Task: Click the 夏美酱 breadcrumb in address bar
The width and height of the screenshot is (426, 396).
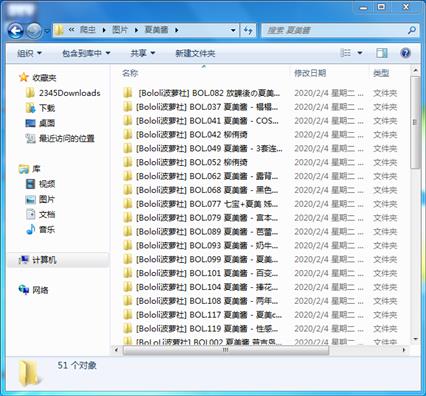Action: click(x=156, y=30)
